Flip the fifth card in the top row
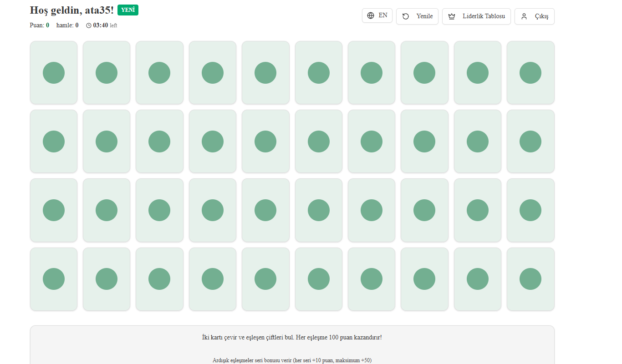This screenshot has width=622, height=364. point(265,73)
